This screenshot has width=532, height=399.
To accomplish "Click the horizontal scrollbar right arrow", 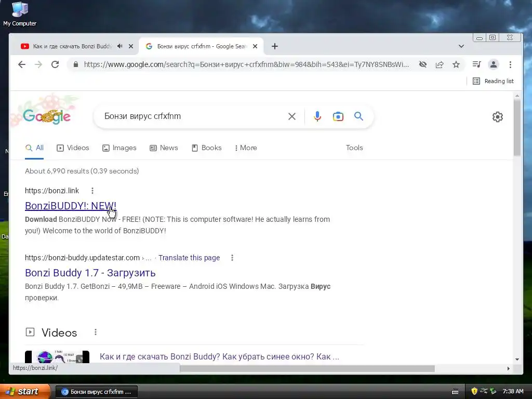I will 508,368.
